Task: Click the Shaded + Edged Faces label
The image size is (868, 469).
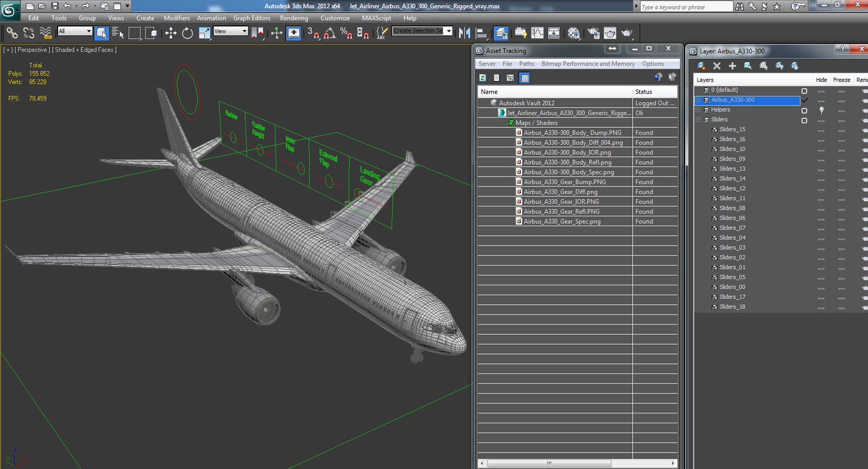Action: pos(84,50)
